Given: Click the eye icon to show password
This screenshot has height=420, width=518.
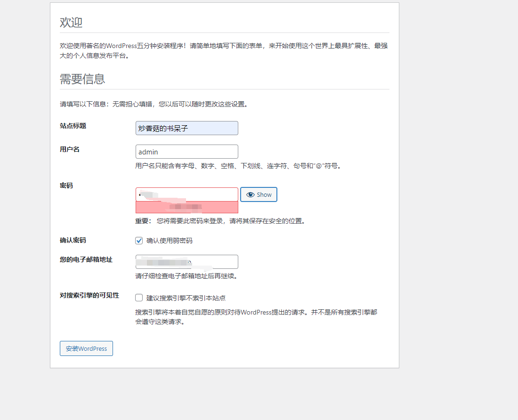Looking at the screenshot, I should pyautogui.click(x=251, y=194).
